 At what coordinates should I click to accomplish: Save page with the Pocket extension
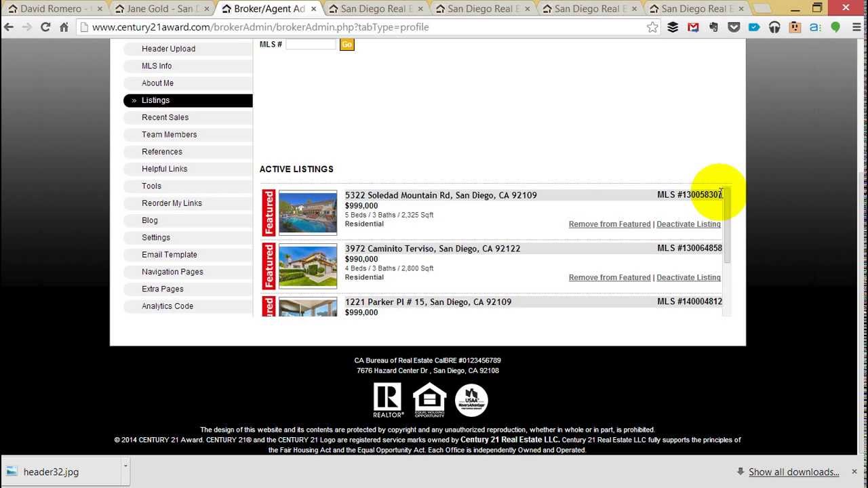(734, 27)
